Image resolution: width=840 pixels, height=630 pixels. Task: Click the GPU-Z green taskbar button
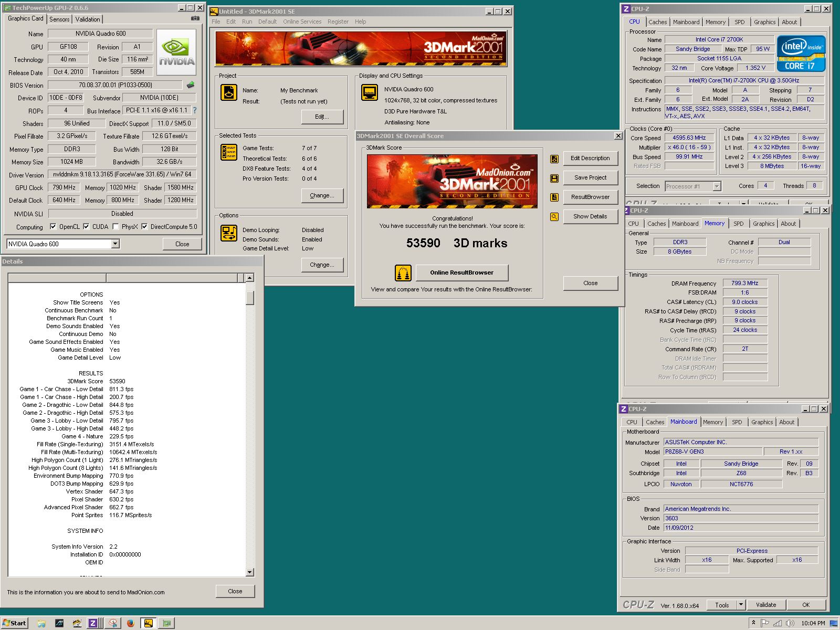click(167, 623)
